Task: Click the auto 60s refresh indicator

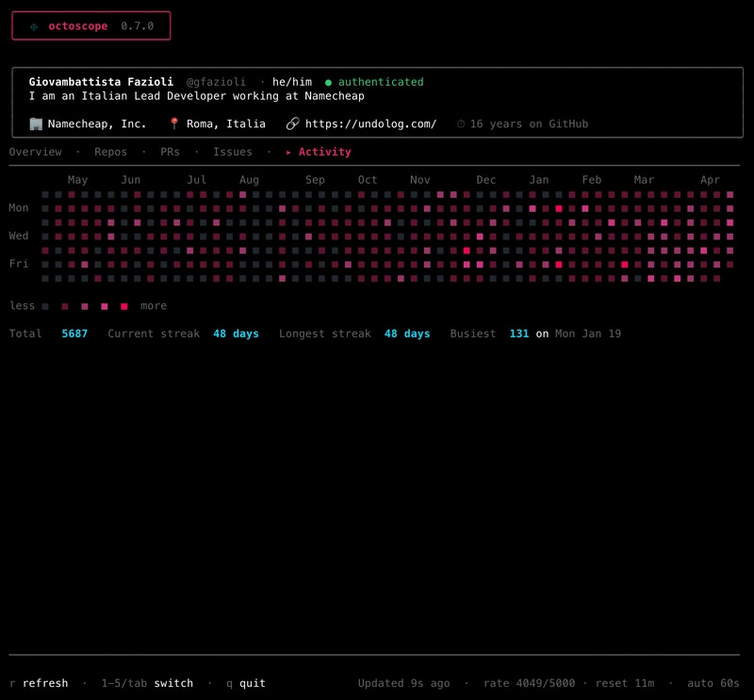Action: coord(713,683)
